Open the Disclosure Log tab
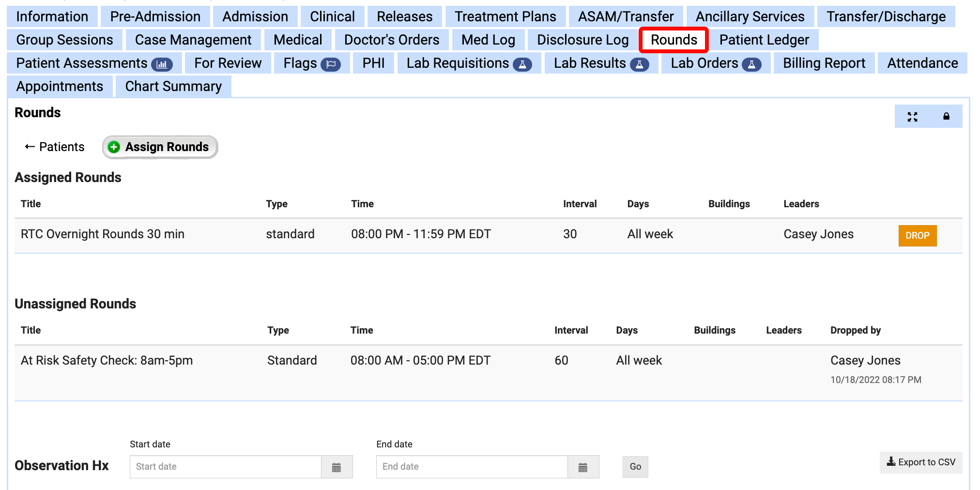980x490 pixels. tap(582, 40)
